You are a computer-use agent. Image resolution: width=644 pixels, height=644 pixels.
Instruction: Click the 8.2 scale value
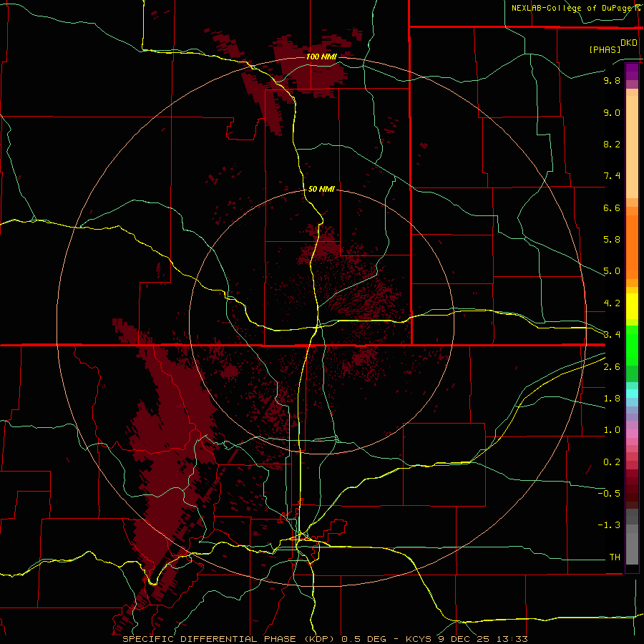click(612, 144)
